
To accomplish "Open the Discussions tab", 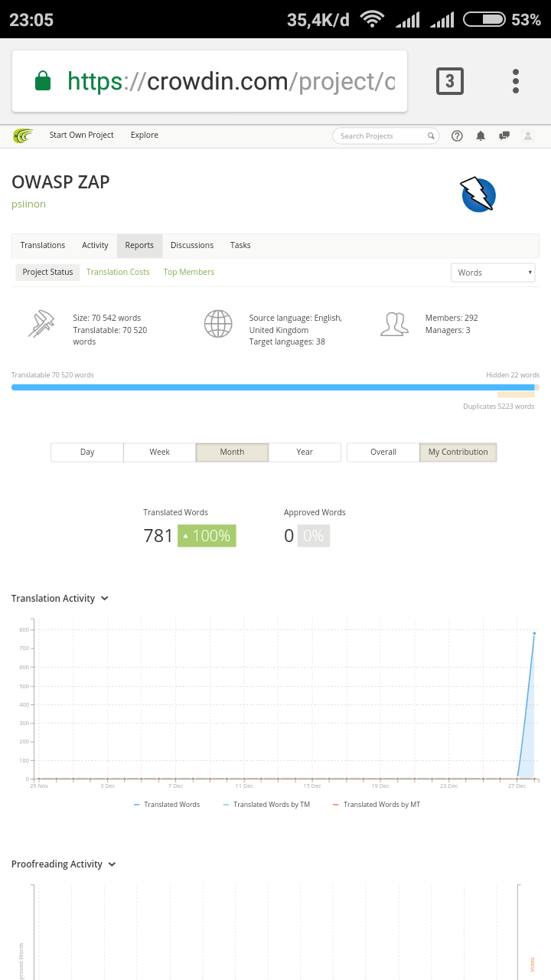I will [x=192, y=245].
